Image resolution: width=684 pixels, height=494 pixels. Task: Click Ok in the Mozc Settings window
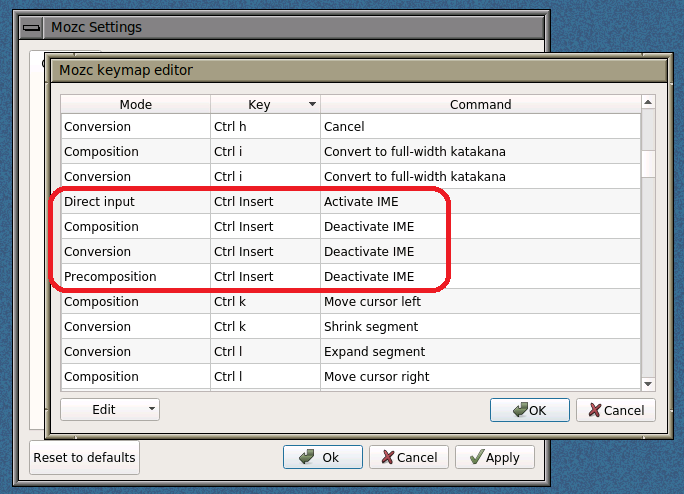pyautogui.click(x=323, y=457)
